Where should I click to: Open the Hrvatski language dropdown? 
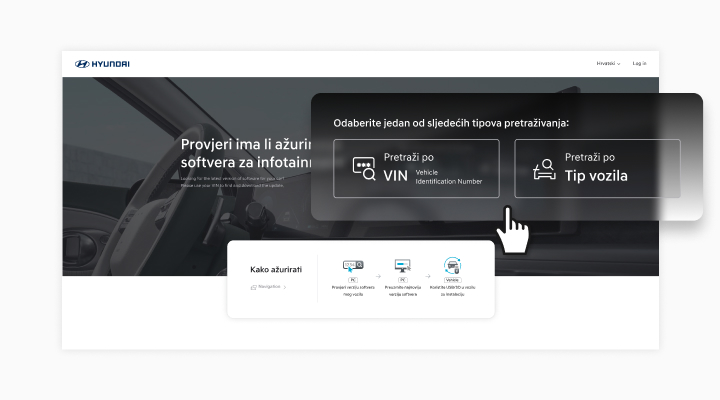(608, 64)
